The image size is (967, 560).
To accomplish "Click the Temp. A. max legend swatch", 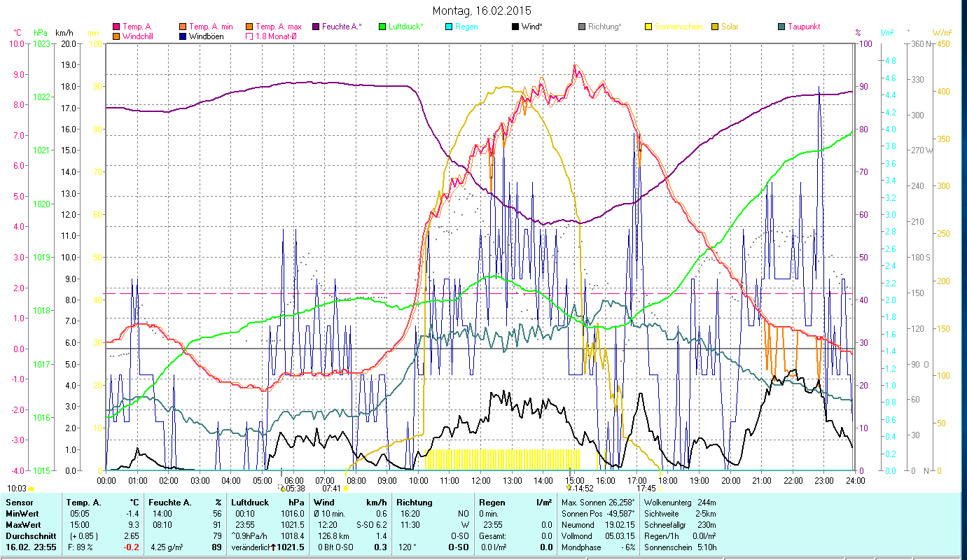I will [249, 27].
